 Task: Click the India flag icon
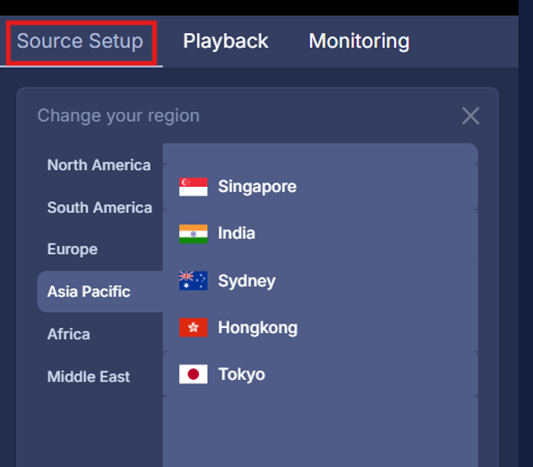(193, 234)
